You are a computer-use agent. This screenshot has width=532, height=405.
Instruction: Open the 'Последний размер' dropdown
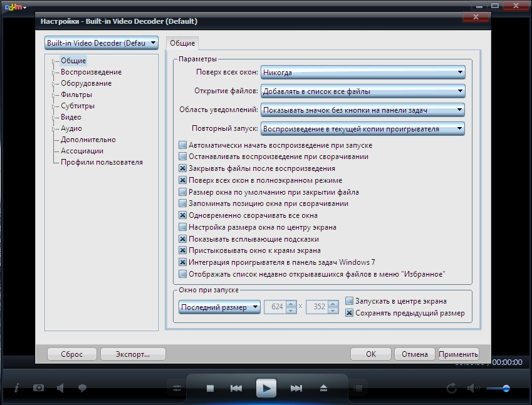[x=219, y=307]
